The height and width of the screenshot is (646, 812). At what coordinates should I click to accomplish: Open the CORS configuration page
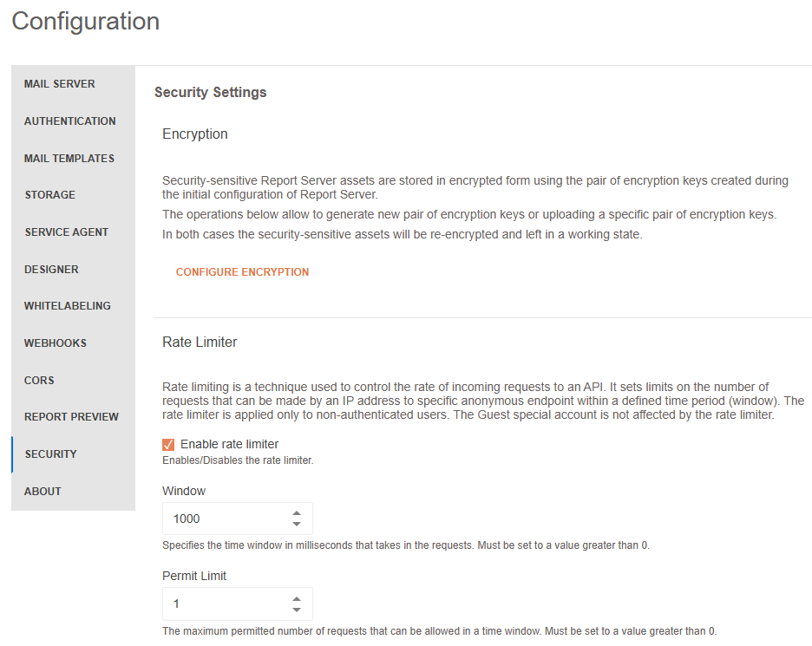(38, 380)
